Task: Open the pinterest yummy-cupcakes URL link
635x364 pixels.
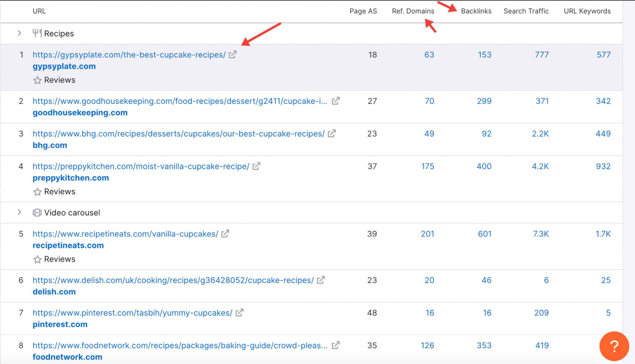Action: click(x=132, y=313)
